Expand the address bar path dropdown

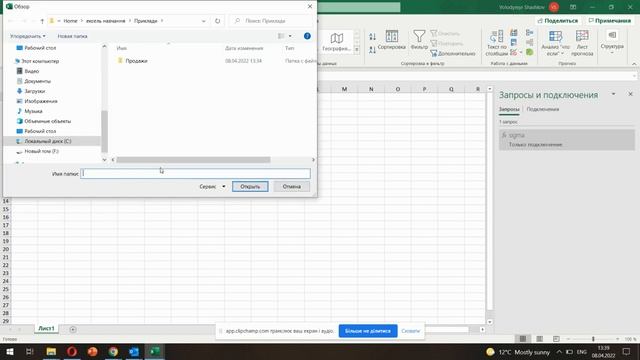204,21
